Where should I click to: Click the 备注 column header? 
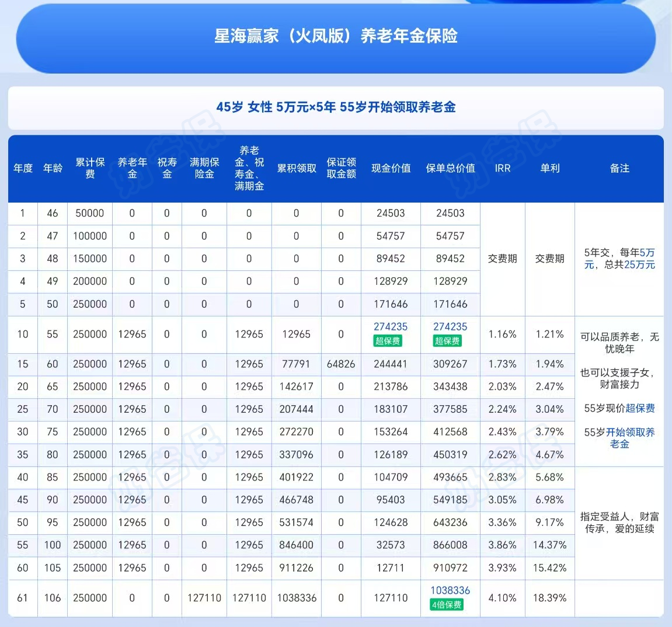coord(620,169)
